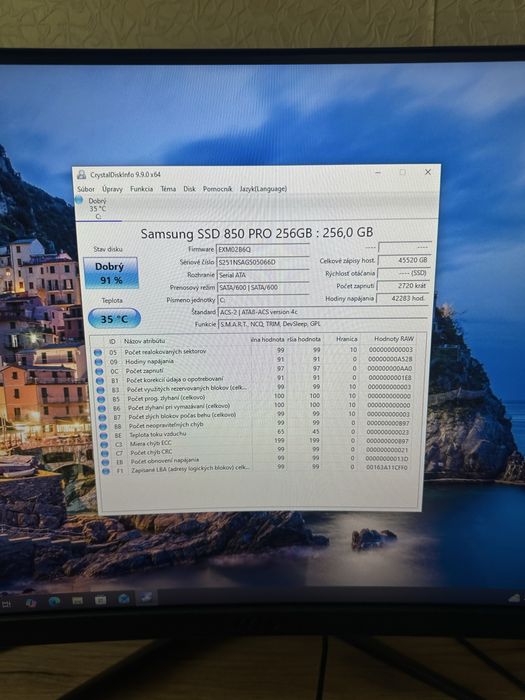525x700 pixels.
Task: Click status icon of row 09 Hodiny napájania
Action: 98,362
